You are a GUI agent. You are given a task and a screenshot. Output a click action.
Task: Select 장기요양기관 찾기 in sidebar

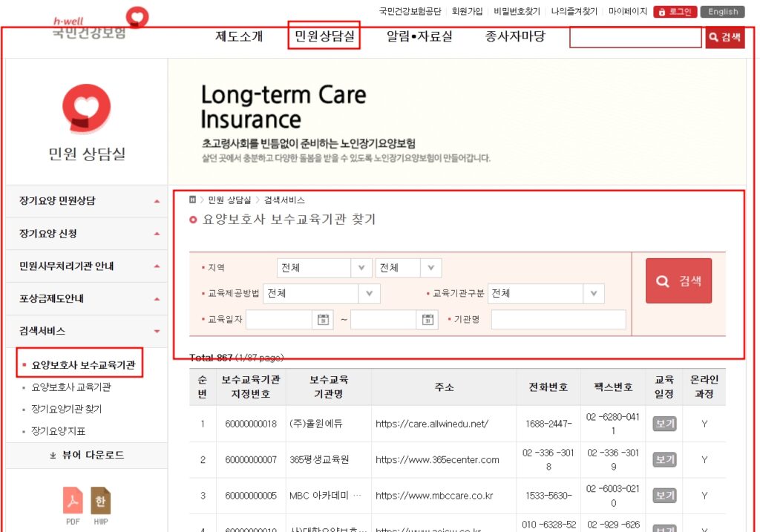click(x=66, y=409)
